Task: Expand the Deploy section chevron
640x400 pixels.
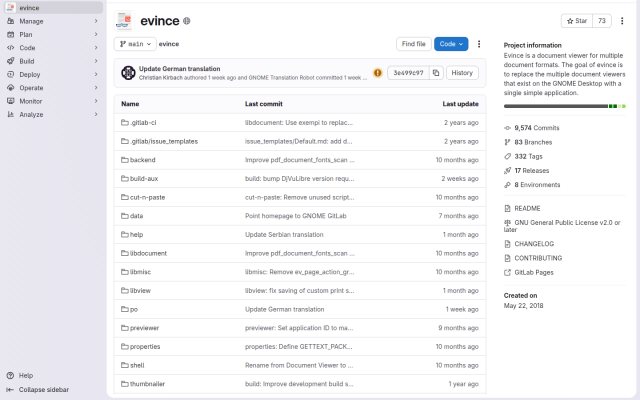Action: 96,74
